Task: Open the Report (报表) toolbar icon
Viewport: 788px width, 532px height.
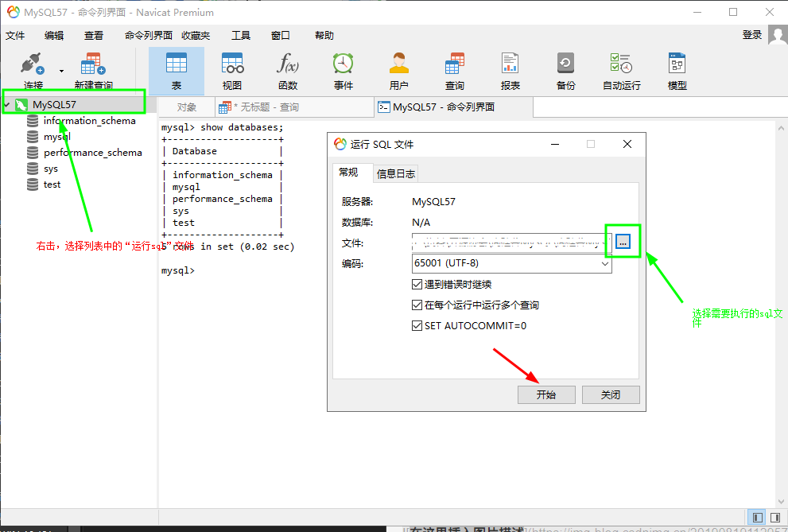Action: (x=510, y=71)
